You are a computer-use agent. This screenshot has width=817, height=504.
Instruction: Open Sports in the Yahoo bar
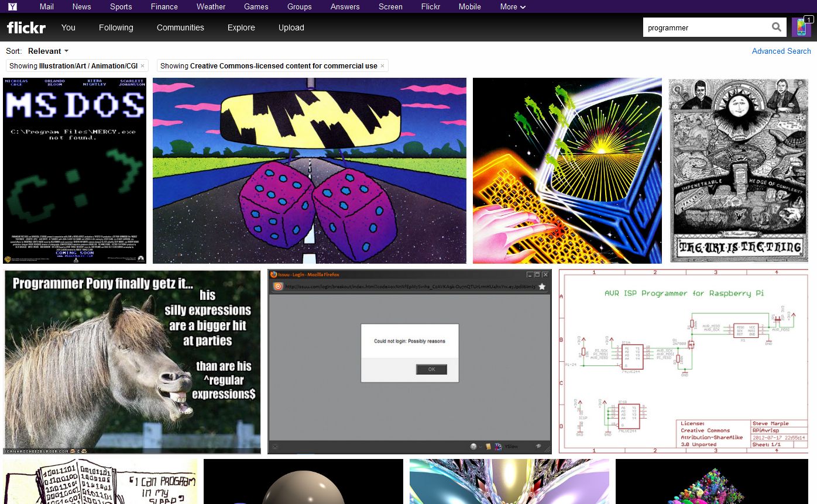(x=121, y=7)
